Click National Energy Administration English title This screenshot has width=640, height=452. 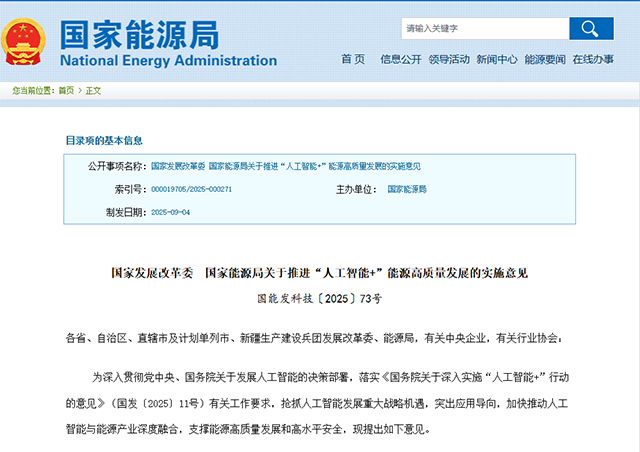tap(168, 61)
